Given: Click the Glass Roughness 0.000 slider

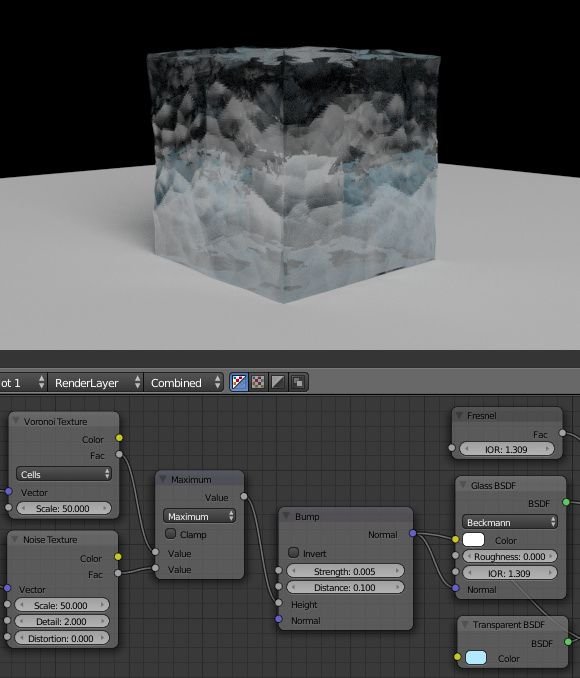Looking at the screenshot, I should pos(510,556).
